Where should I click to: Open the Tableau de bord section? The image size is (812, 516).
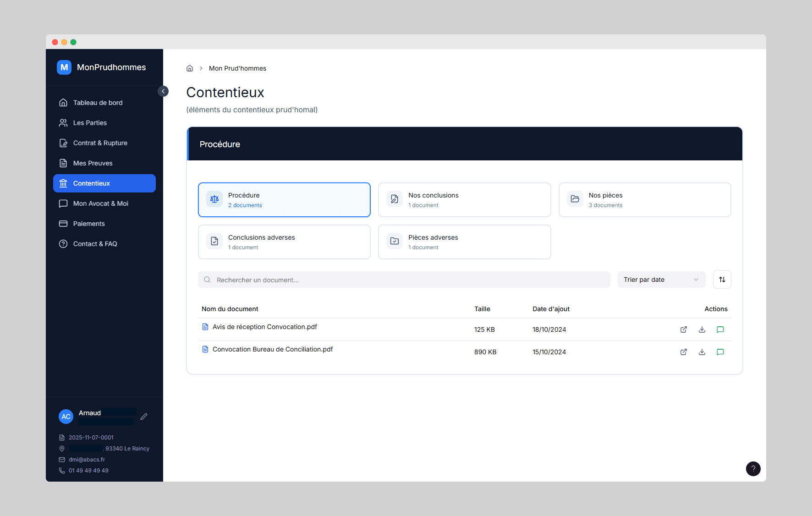pyautogui.click(x=97, y=102)
